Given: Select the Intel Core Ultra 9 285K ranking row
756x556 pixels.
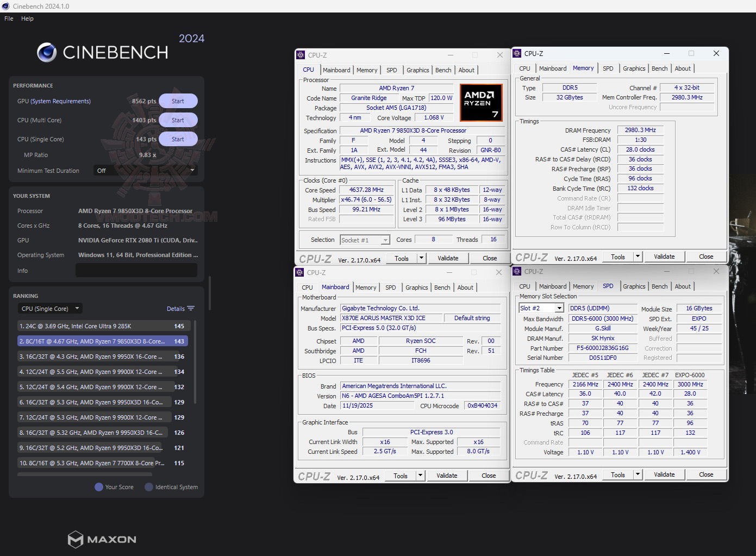Looking at the screenshot, I should (x=103, y=326).
